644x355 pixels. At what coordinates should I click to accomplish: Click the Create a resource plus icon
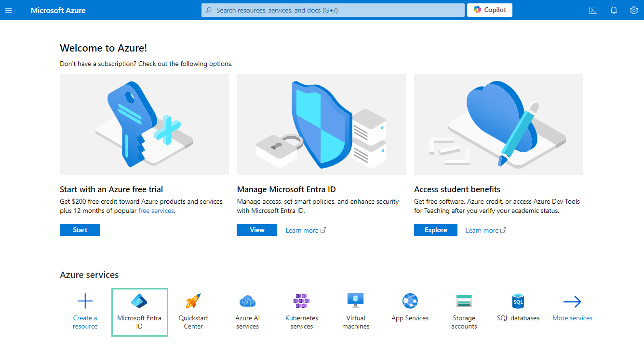tap(85, 302)
